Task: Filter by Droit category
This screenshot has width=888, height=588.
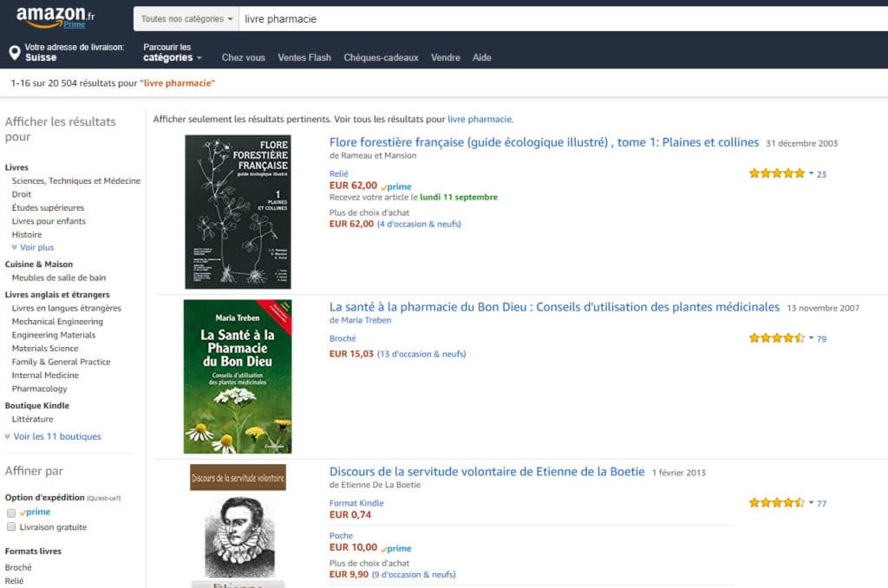Action: [x=22, y=194]
